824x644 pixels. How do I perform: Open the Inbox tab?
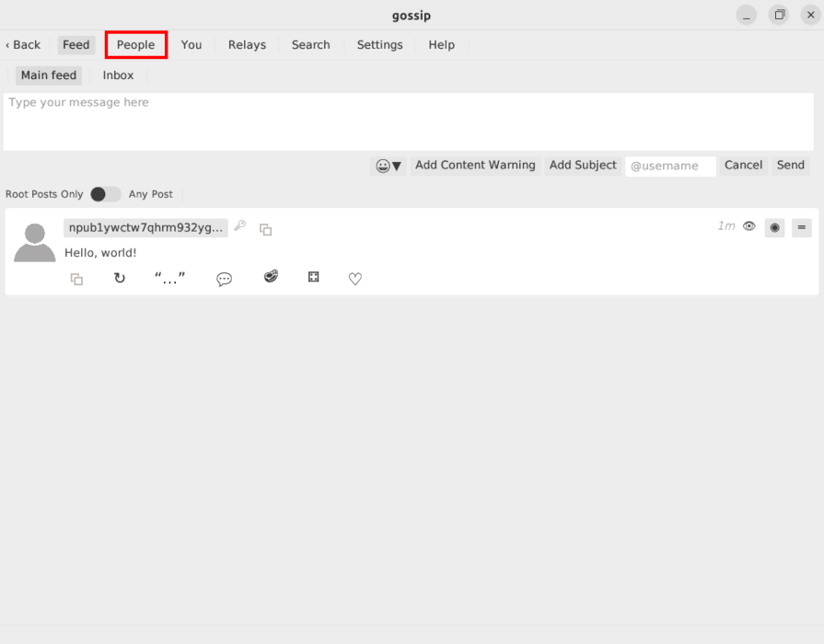[117, 75]
